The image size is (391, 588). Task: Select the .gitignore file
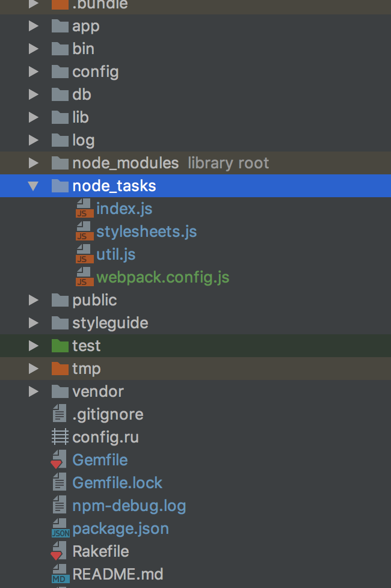[108, 414]
